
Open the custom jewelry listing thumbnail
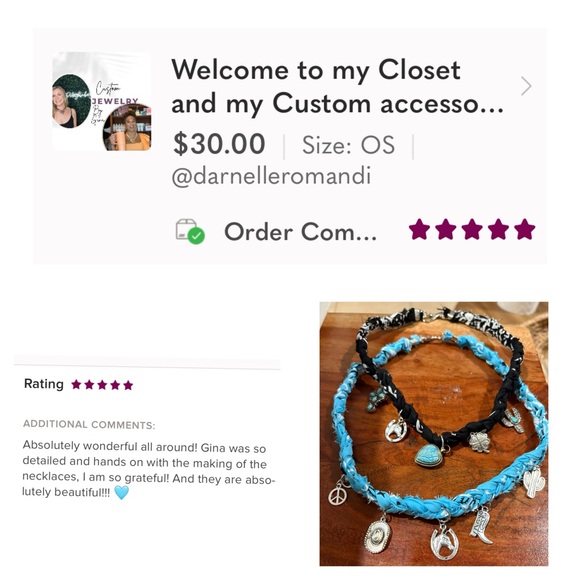coord(102,101)
